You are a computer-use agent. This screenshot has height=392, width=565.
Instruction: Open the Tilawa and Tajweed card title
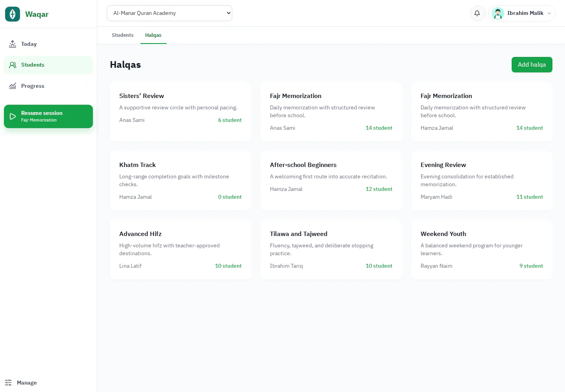(299, 234)
